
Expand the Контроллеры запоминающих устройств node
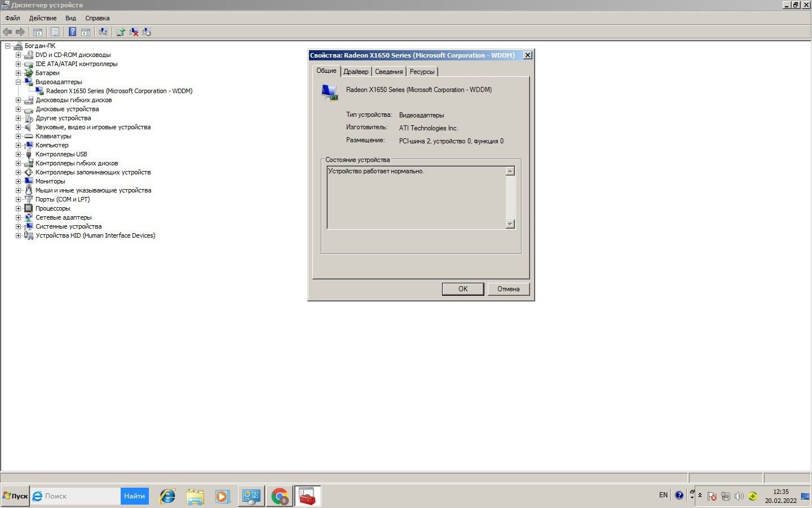coord(18,172)
